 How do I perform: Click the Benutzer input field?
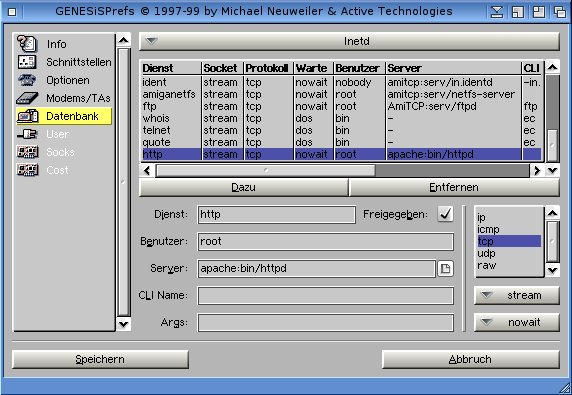coord(325,241)
